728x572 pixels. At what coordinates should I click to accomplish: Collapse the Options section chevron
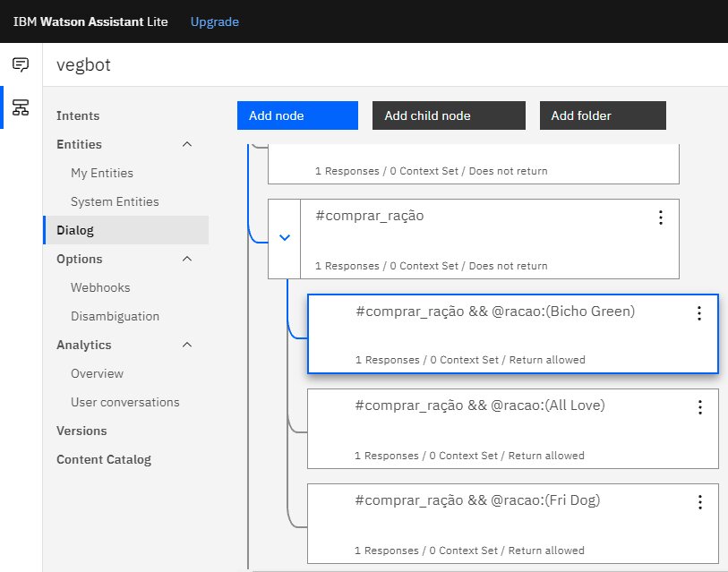186,259
